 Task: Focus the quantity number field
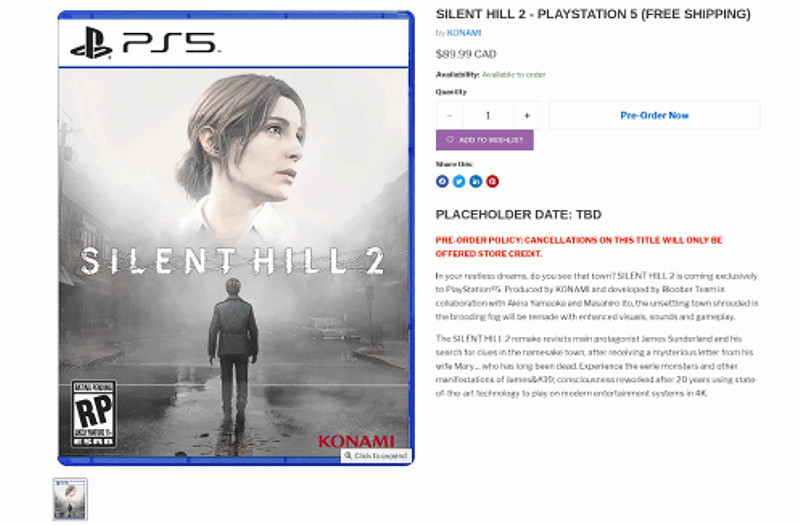coord(488,115)
